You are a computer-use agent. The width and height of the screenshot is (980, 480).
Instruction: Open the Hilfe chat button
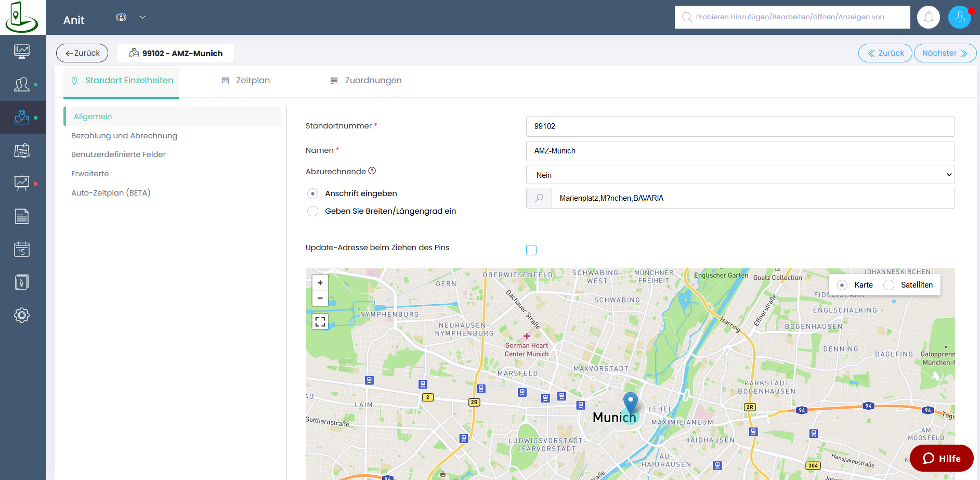click(x=941, y=458)
